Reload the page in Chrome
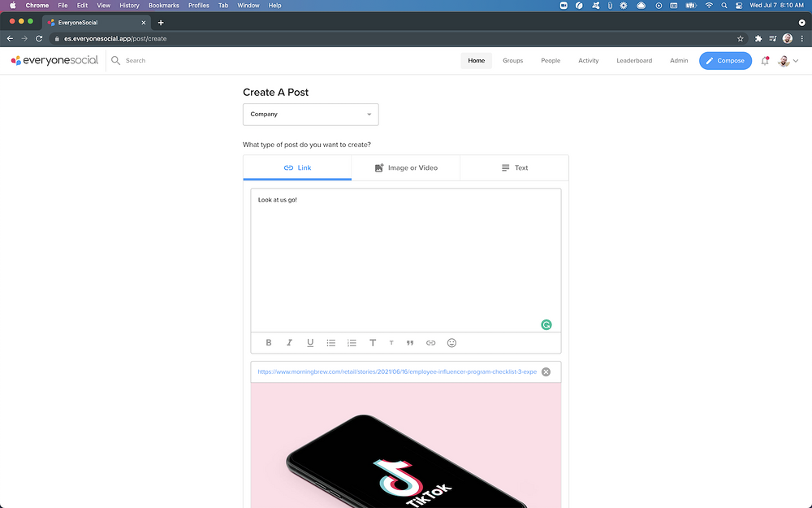812x508 pixels. (x=39, y=38)
